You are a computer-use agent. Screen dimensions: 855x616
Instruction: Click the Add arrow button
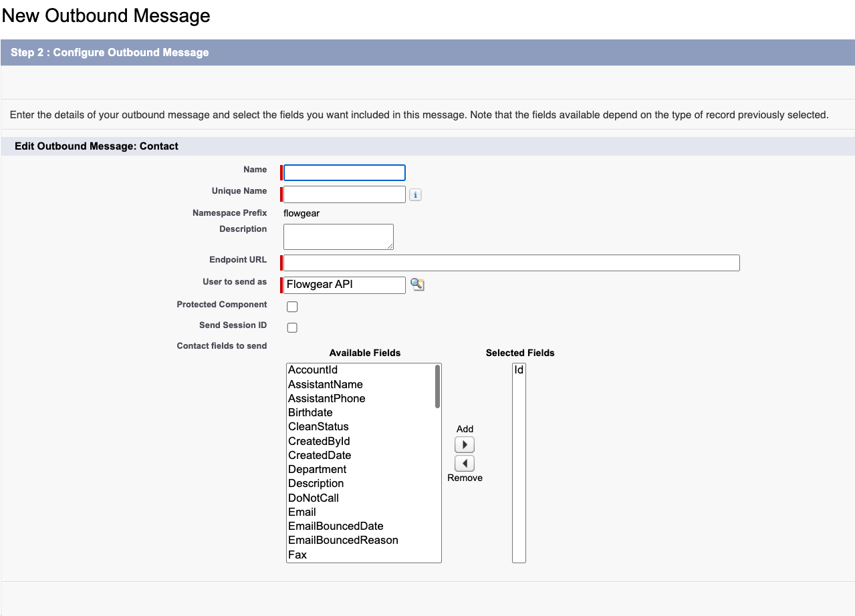pyautogui.click(x=465, y=444)
